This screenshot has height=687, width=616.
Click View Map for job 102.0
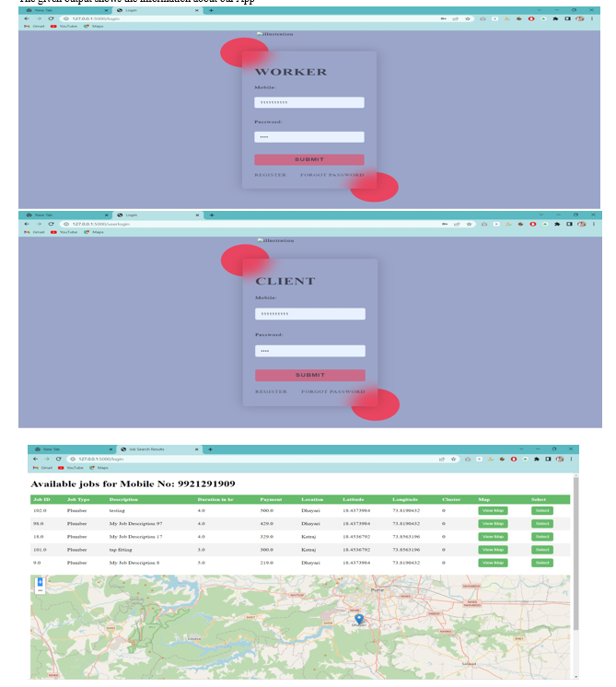pos(493,510)
